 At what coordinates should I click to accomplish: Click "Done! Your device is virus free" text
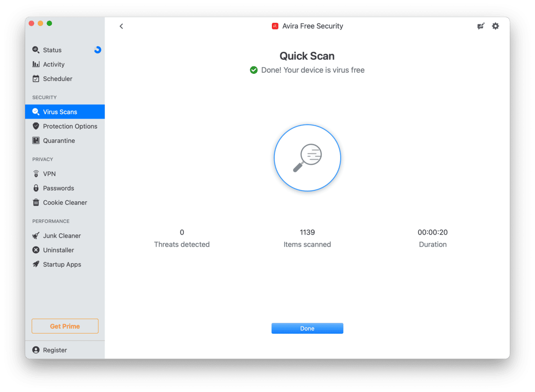pyautogui.click(x=313, y=70)
